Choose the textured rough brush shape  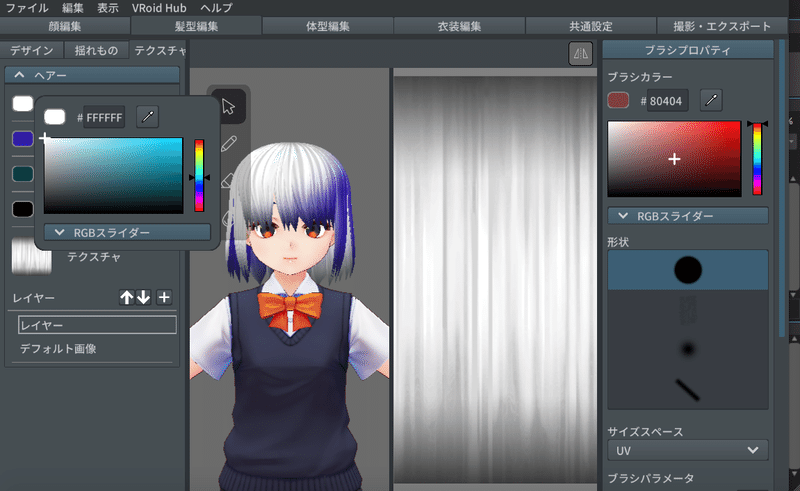[688, 310]
